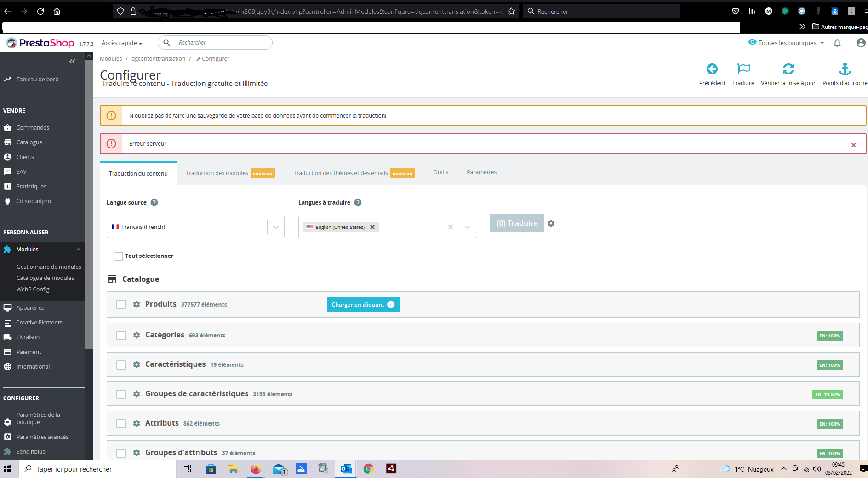Screen dimensions: 868x478
Task: Open Windows Start menu
Action: tap(7, 469)
